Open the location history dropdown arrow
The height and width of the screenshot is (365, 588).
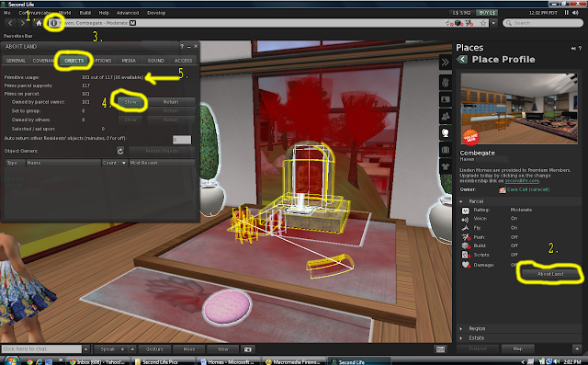(x=493, y=23)
